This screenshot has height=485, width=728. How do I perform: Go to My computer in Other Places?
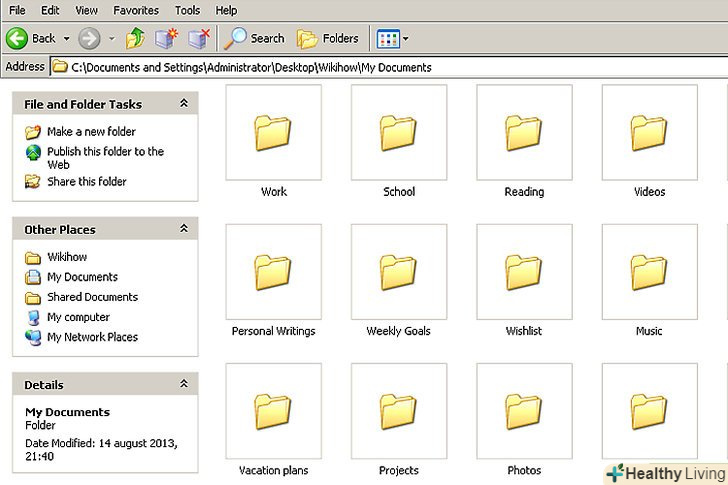click(78, 317)
